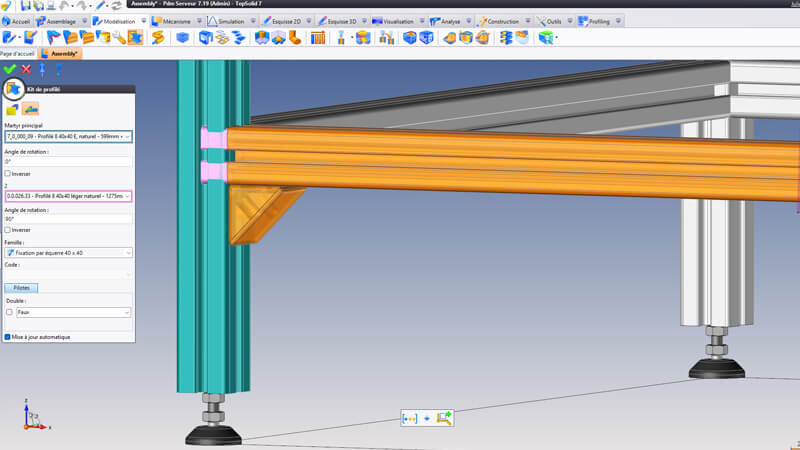The image size is (800, 450).
Task: Toggle 'Mise à jour automatique' checkbox
Action: click(9, 337)
